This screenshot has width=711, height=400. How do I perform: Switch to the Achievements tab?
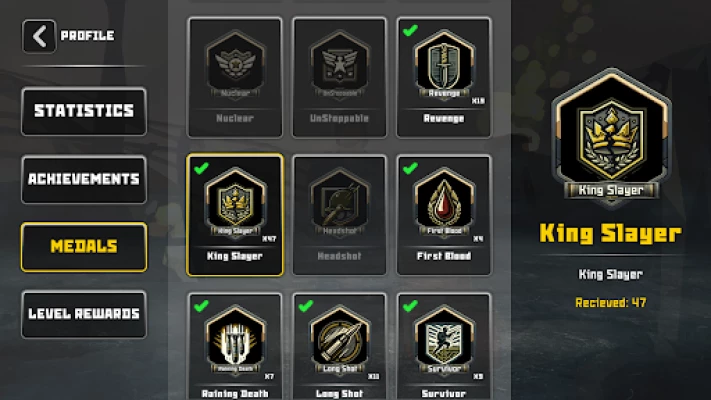tap(84, 179)
